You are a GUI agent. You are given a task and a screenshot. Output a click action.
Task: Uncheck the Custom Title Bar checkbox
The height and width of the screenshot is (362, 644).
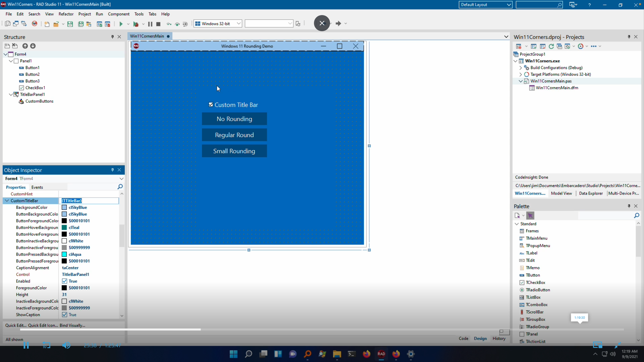point(211,105)
